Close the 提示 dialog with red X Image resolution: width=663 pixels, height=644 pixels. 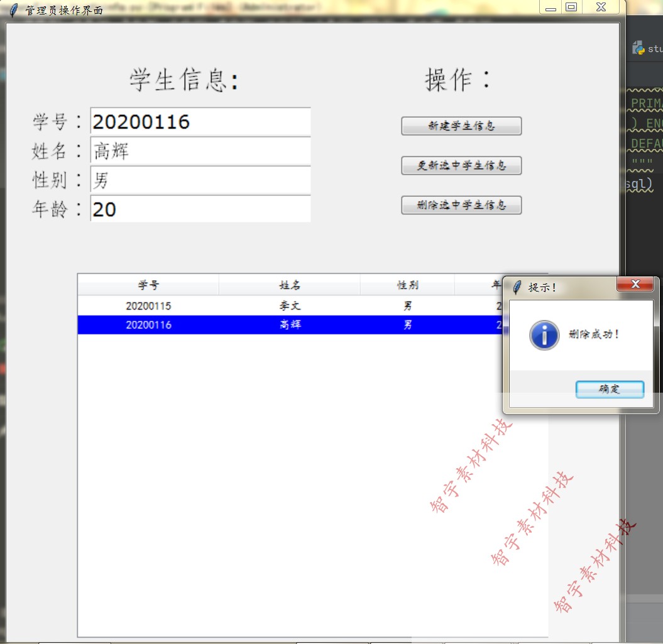tap(635, 284)
